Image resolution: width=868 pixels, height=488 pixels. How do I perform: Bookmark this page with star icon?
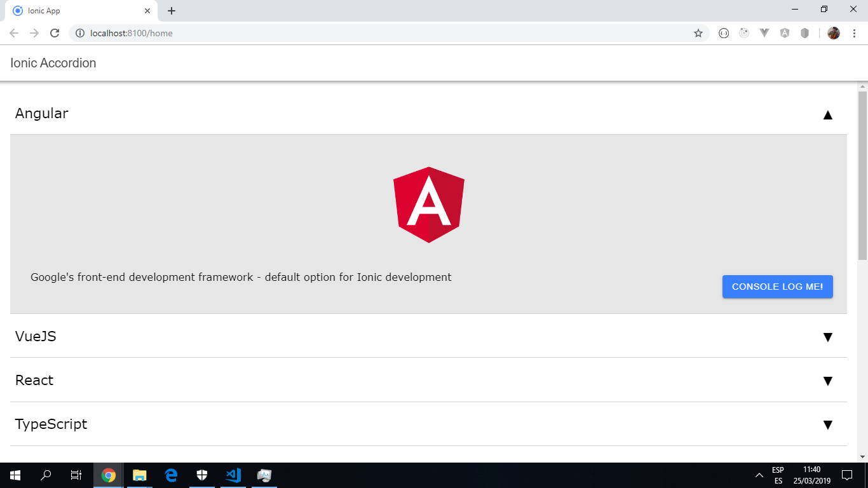point(698,33)
